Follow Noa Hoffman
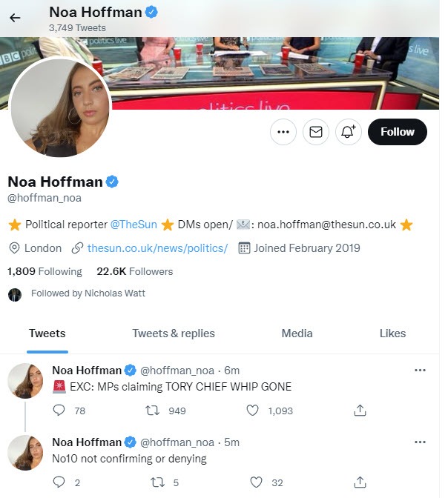The height and width of the screenshot is (498, 448). [398, 132]
